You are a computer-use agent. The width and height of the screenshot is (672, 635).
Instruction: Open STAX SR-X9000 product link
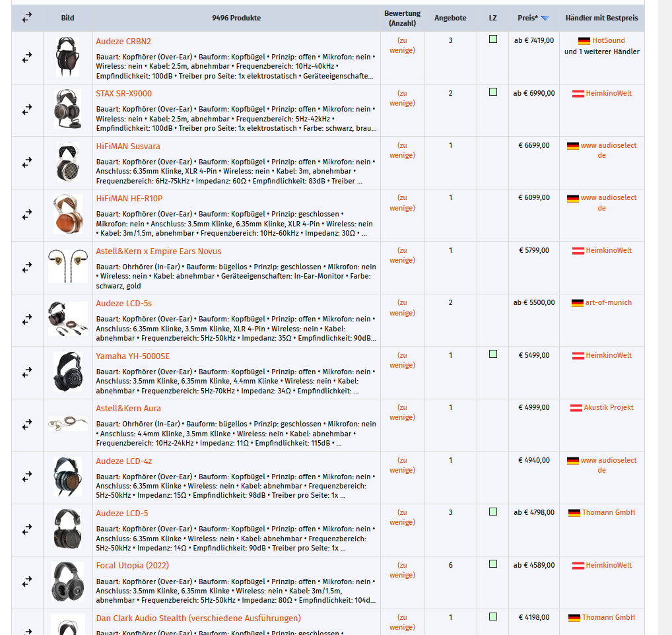pyautogui.click(x=124, y=94)
